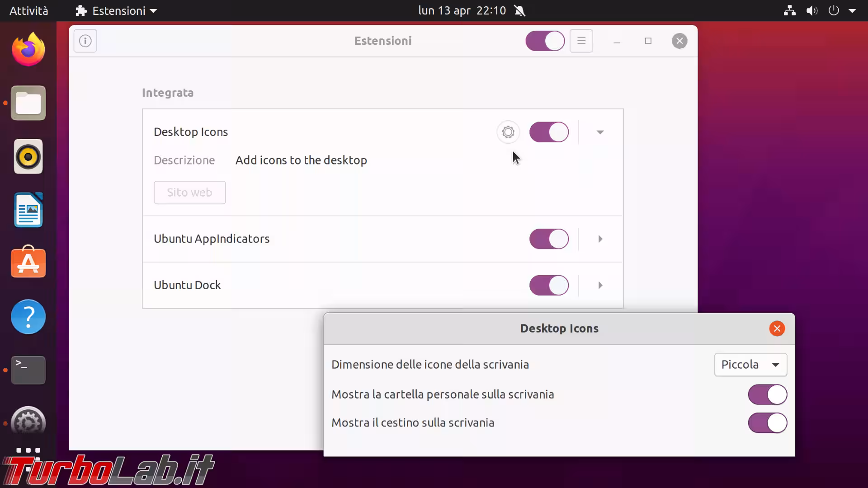Click the info about button in header
This screenshot has width=868, height=488.
[x=85, y=41]
